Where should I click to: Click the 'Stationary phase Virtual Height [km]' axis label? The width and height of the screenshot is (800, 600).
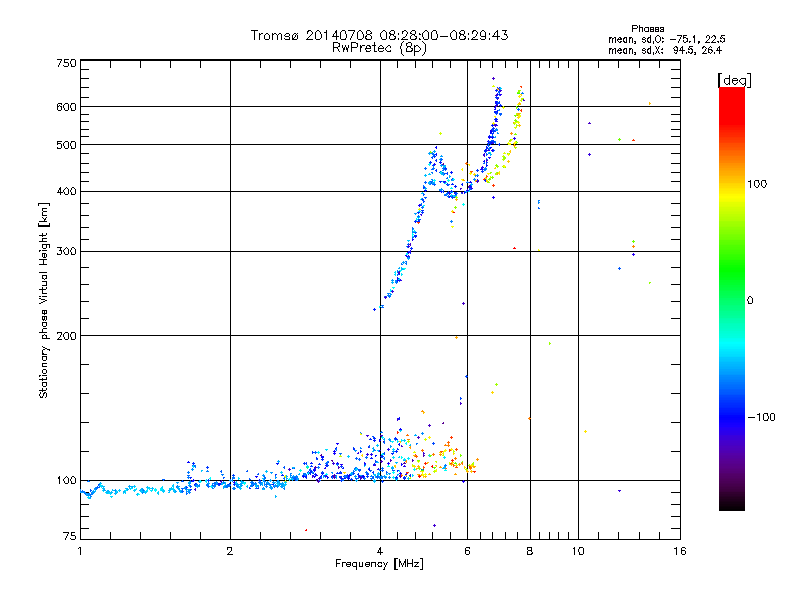(x=44, y=300)
